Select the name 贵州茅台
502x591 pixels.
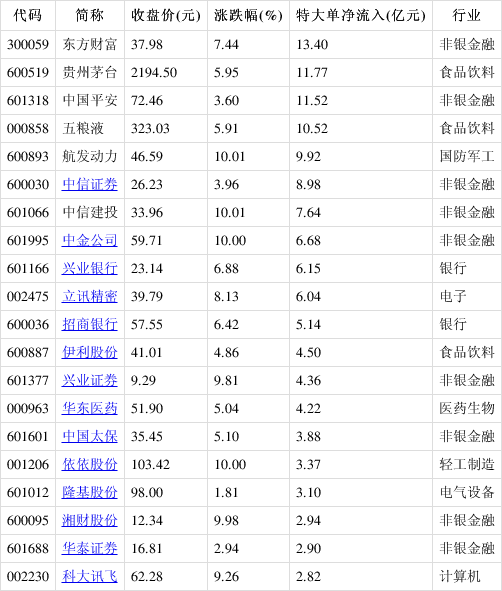90,72
